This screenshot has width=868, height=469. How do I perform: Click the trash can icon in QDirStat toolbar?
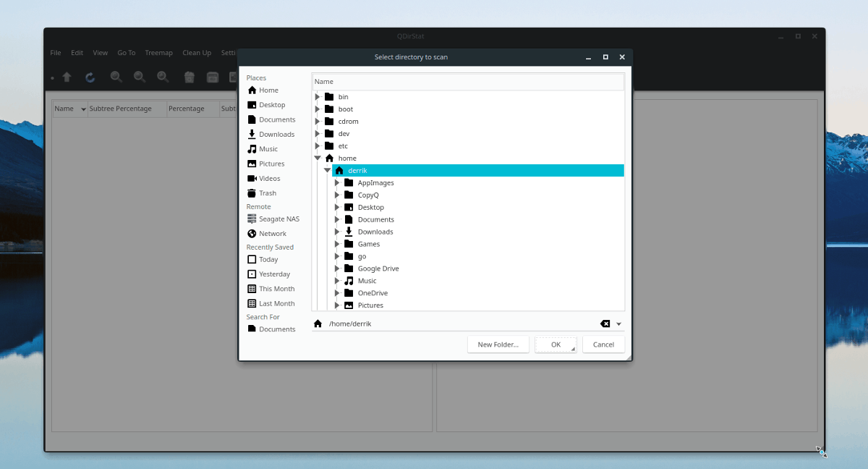188,77
